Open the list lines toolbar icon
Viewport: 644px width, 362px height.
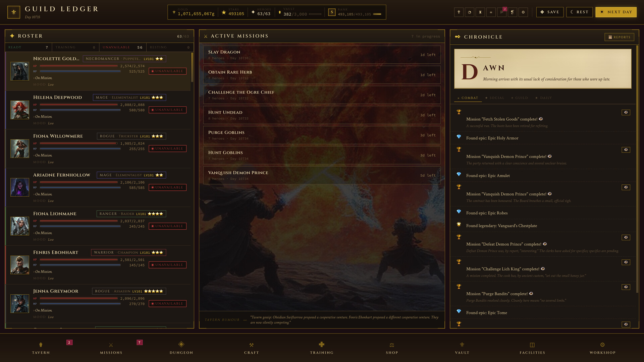pyautogui.click(x=491, y=12)
